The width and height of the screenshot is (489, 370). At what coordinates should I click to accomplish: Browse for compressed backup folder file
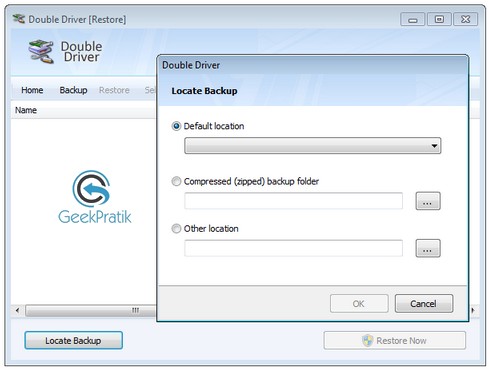tap(428, 201)
